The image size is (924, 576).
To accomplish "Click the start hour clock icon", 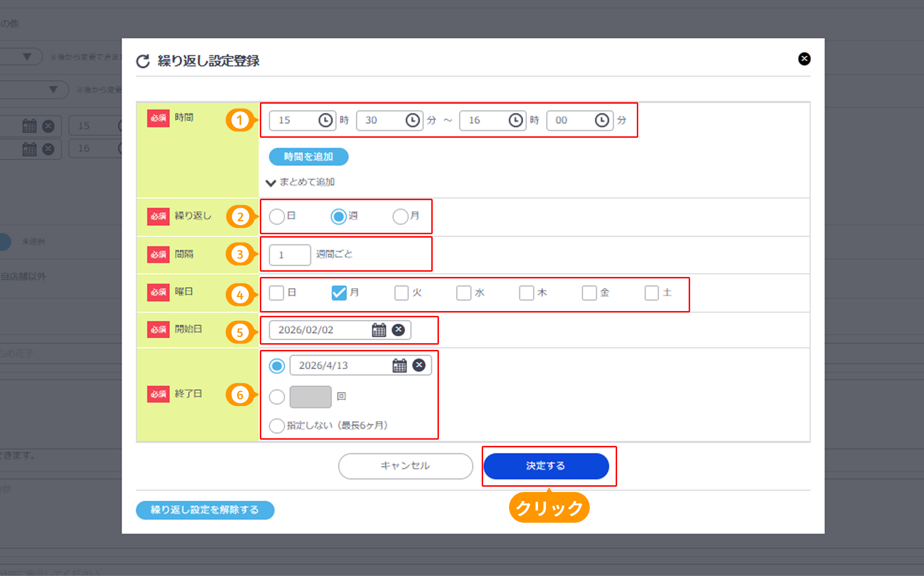I will click(x=325, y=120).
